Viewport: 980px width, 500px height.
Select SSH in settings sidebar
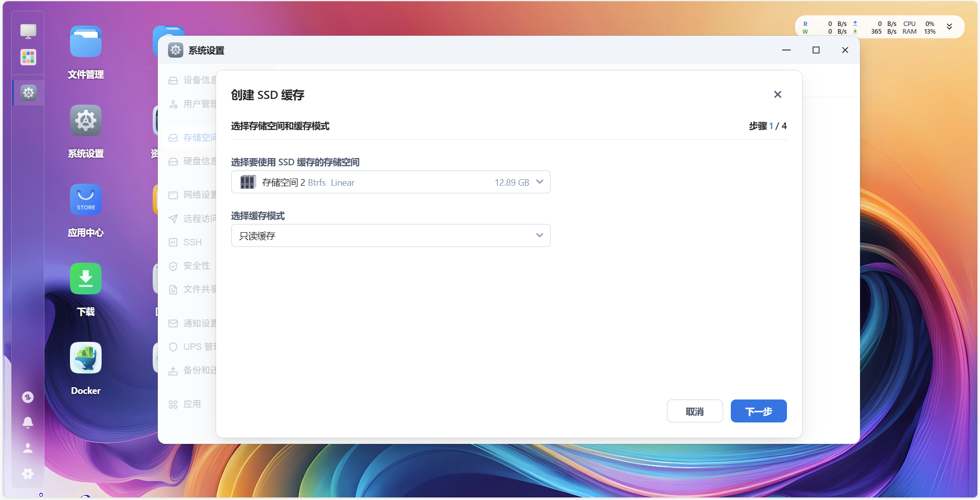click(x=185, y=242)
